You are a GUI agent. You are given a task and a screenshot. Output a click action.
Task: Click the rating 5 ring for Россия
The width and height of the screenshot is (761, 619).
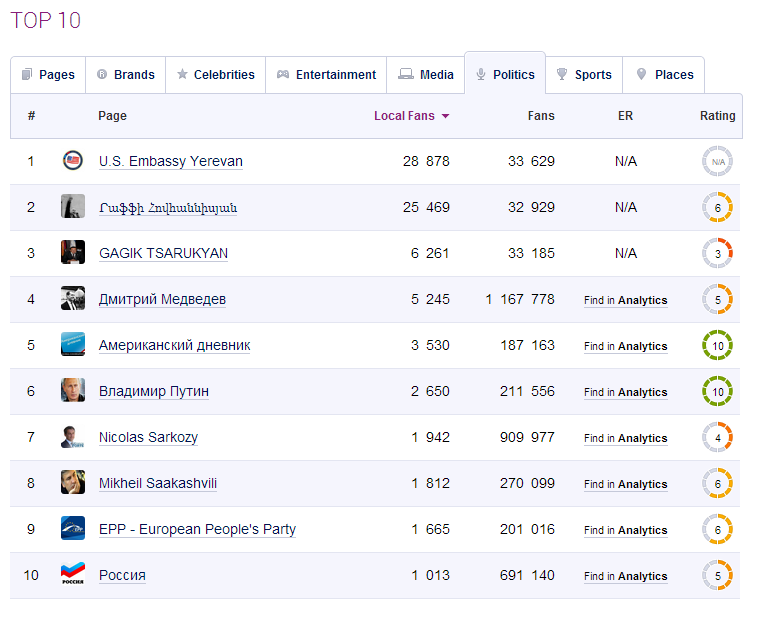coord(717,575)
